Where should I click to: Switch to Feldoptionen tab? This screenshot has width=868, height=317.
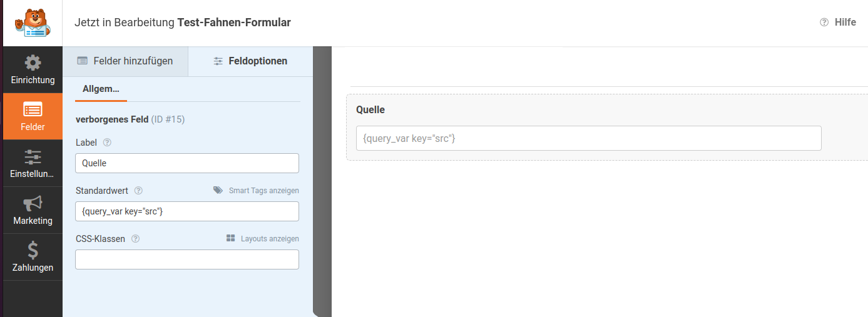coord(250,61)
